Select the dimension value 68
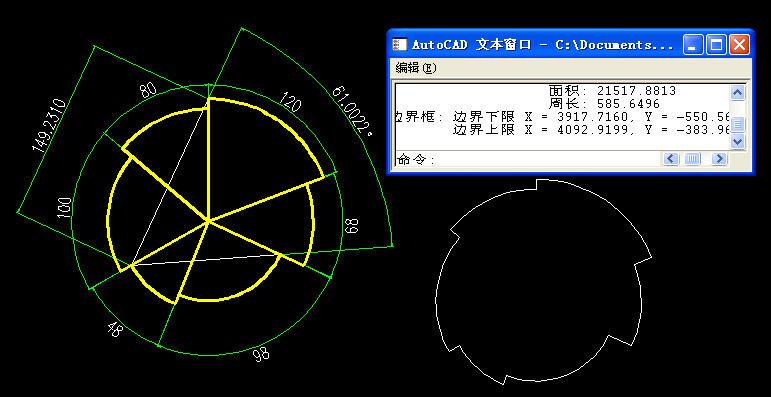Image resolution: width=771 pixels, height=397 pixels. coord(352,226)
